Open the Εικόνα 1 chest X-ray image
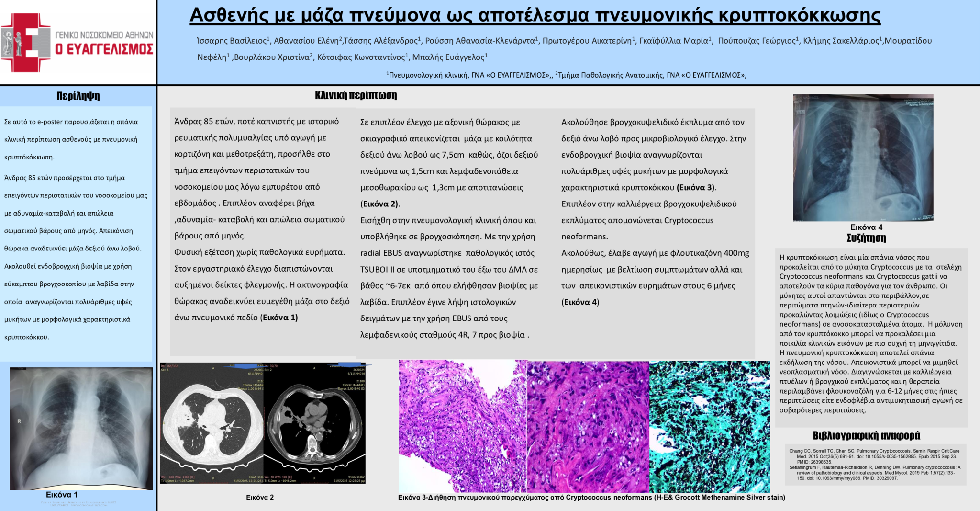Image resolution: width=980 pixels, height=511 pixels. tap(81, 428)
